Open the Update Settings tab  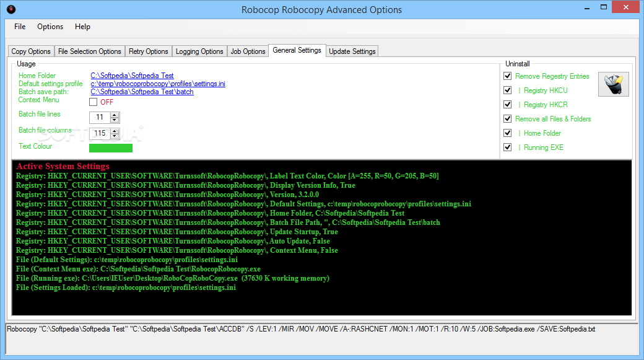(352, 51)
